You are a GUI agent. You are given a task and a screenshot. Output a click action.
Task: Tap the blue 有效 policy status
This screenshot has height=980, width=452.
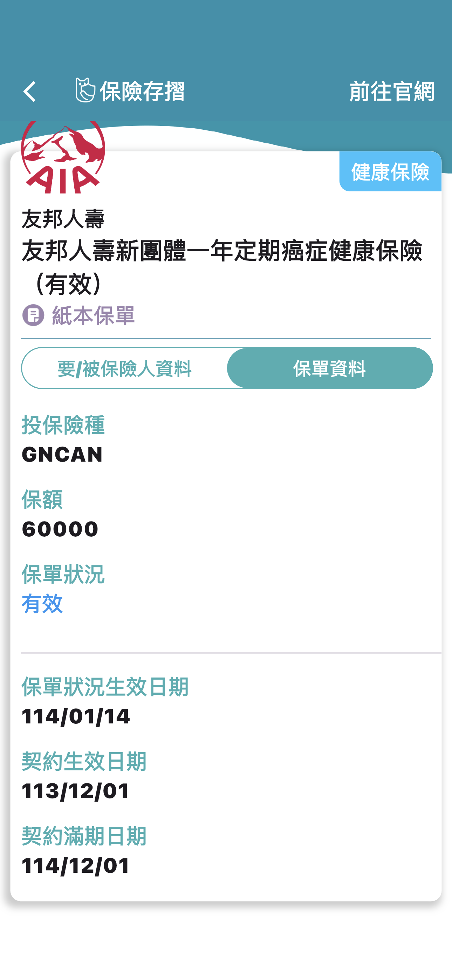(x=42, y=604)
